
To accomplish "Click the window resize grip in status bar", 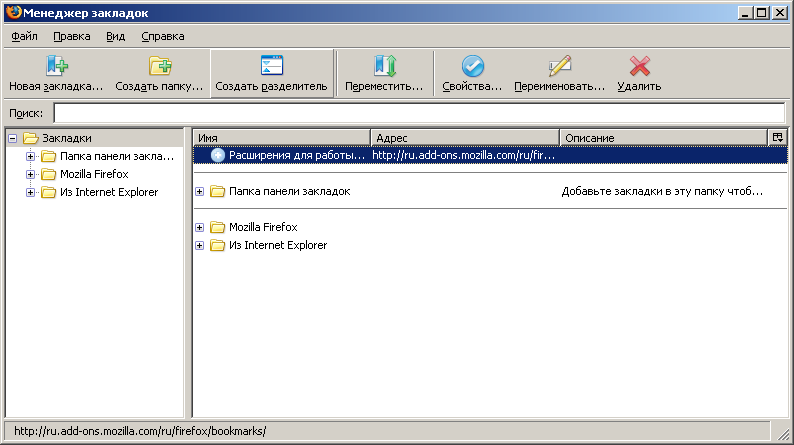I will [x=783, y=433].
